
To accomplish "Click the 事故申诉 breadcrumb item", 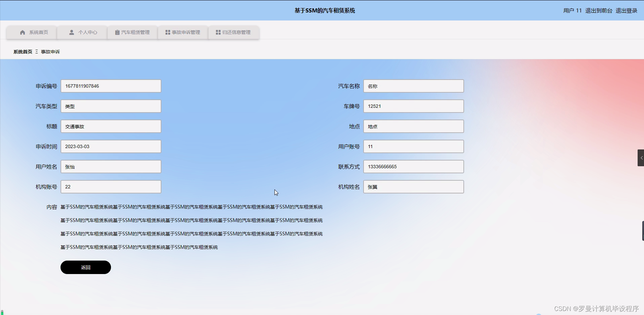I will (50, 52).
